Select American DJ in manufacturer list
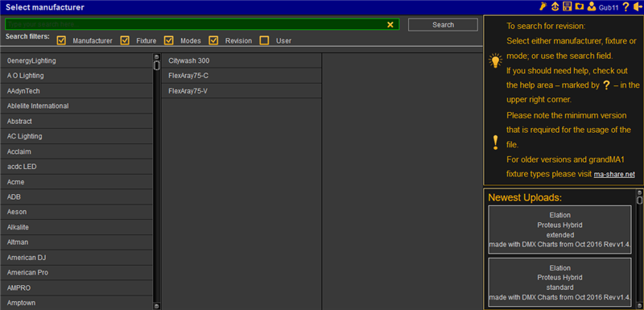This screenshot has width=644, height=310. 76,258
